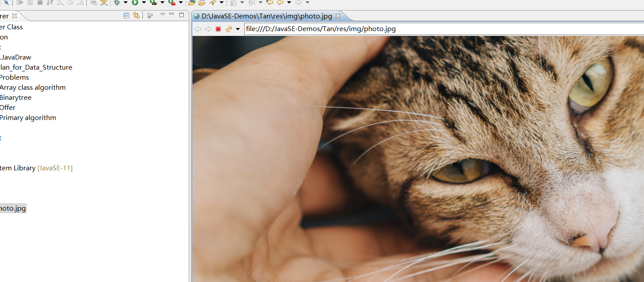Click the browser Forward arrow beside the URL
This screenshot has height=282, width=644.
click(x=208, y=29)
